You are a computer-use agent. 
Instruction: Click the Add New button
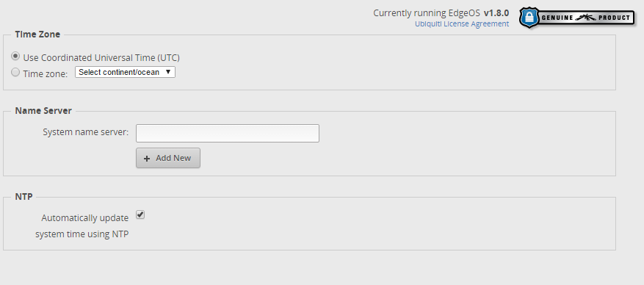[x=168, y=158]
